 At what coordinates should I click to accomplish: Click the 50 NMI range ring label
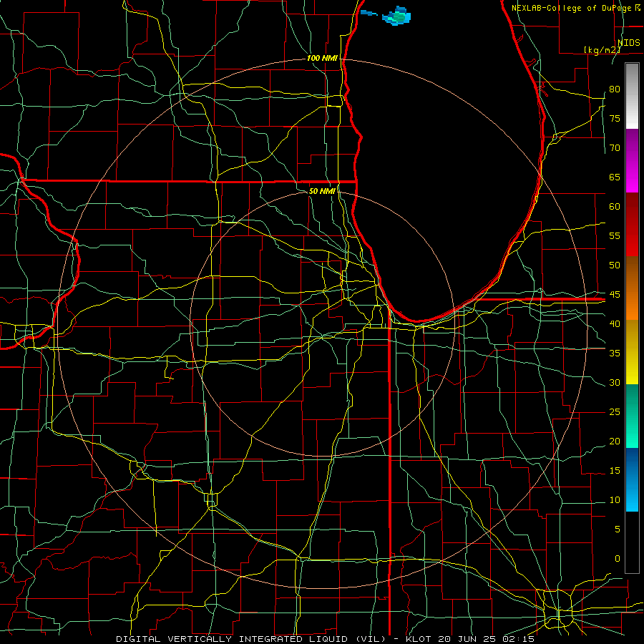point(321,191)
